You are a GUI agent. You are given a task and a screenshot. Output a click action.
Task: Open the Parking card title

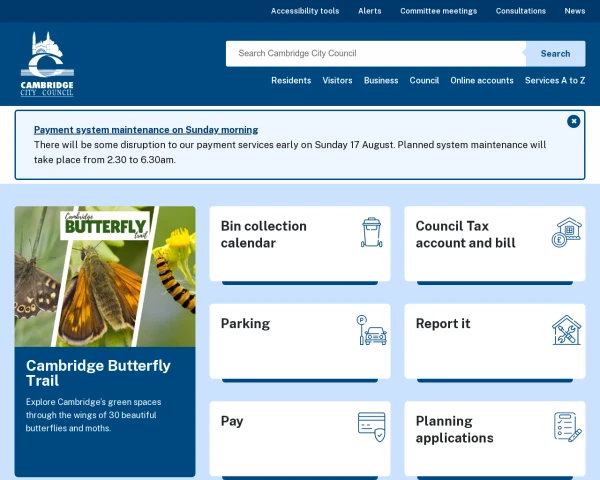[x=245, y=324]
